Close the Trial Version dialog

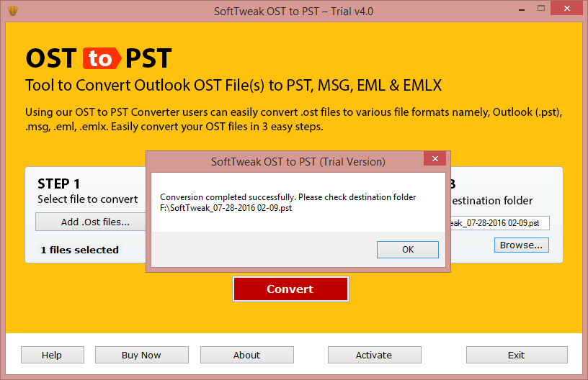pyautogui.click(x=435, y=159)
